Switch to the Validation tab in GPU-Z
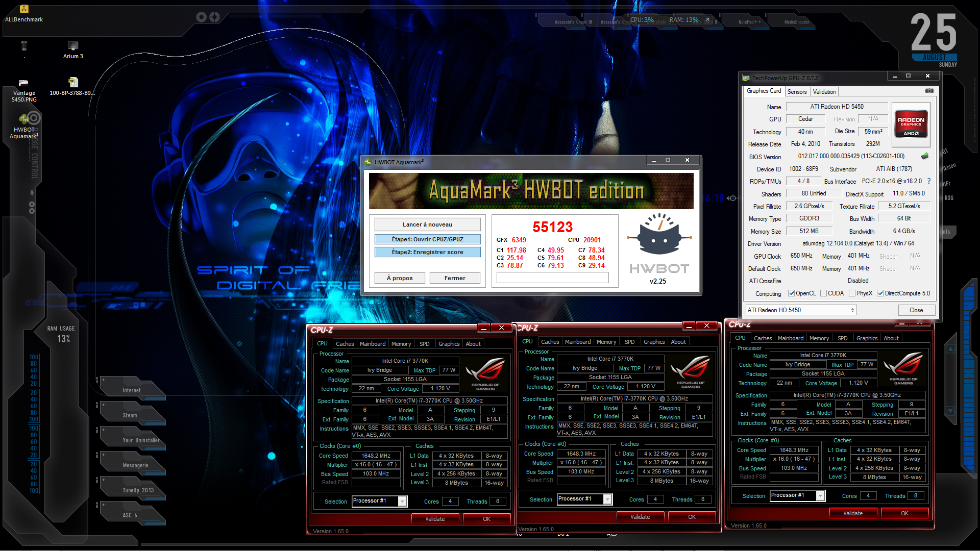The height and width of the screenshot is (551, 980). (x=824, y=92)
